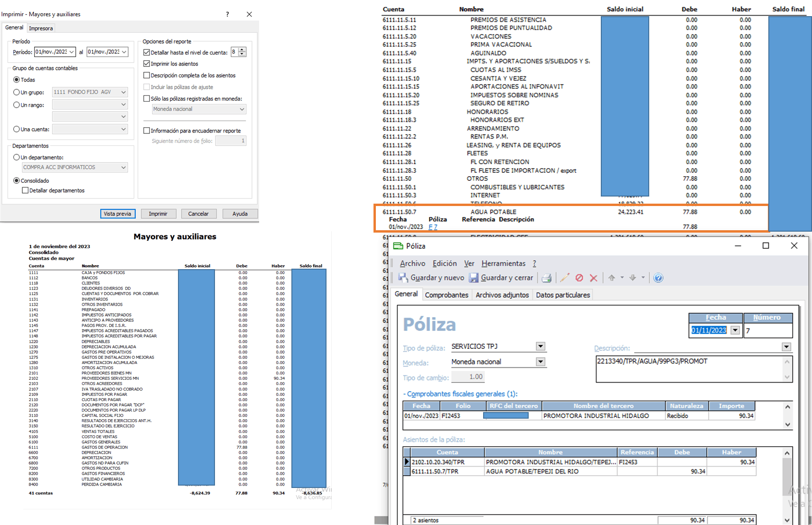
Task: Open the Período start date dropdown
Action: pos(72,52)
